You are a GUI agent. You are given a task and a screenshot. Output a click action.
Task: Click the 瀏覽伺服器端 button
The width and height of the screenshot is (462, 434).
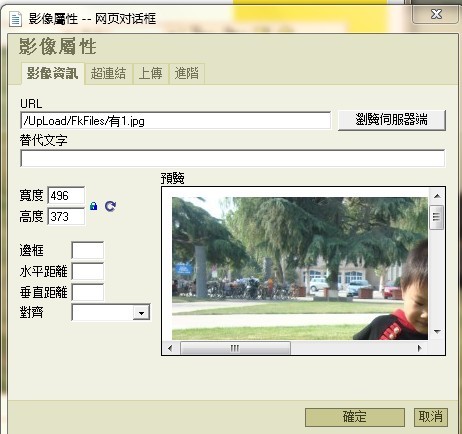pyautogui.click(x=392, y=120)
